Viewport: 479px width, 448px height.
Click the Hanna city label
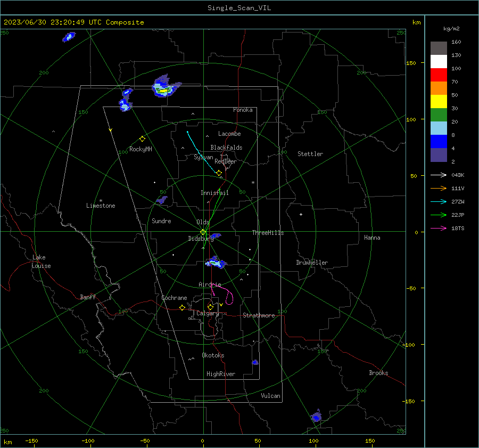click(x=372, y=238)
